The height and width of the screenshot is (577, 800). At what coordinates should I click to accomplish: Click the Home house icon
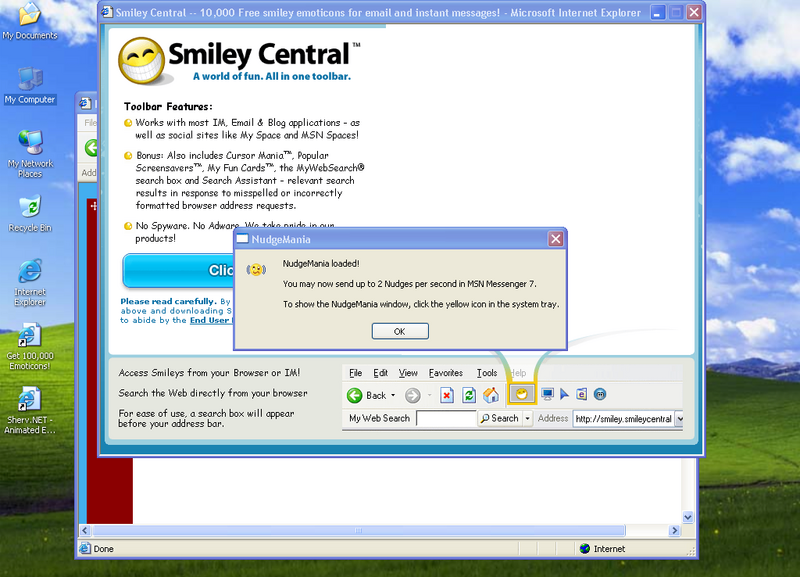click(491, 395)
